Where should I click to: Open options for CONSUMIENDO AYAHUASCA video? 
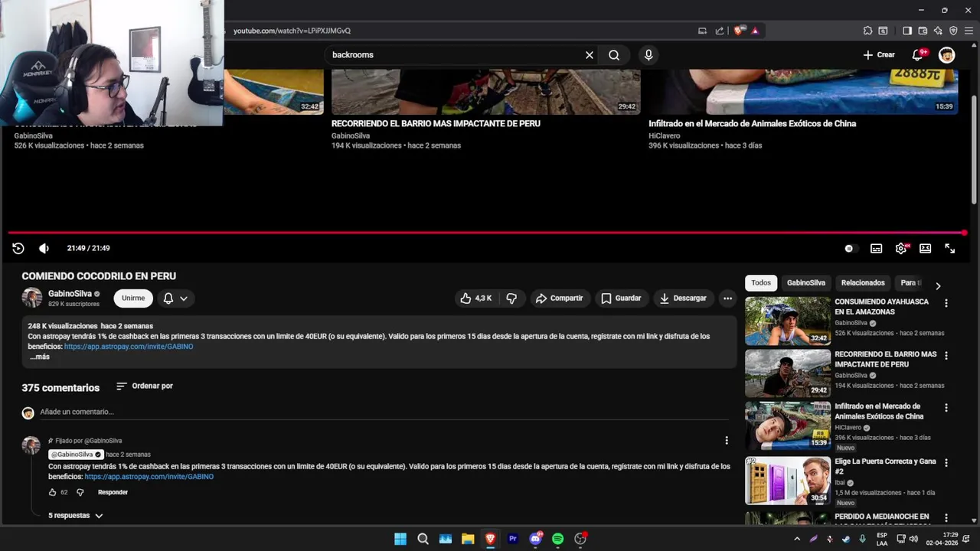[x=946, y=303]
